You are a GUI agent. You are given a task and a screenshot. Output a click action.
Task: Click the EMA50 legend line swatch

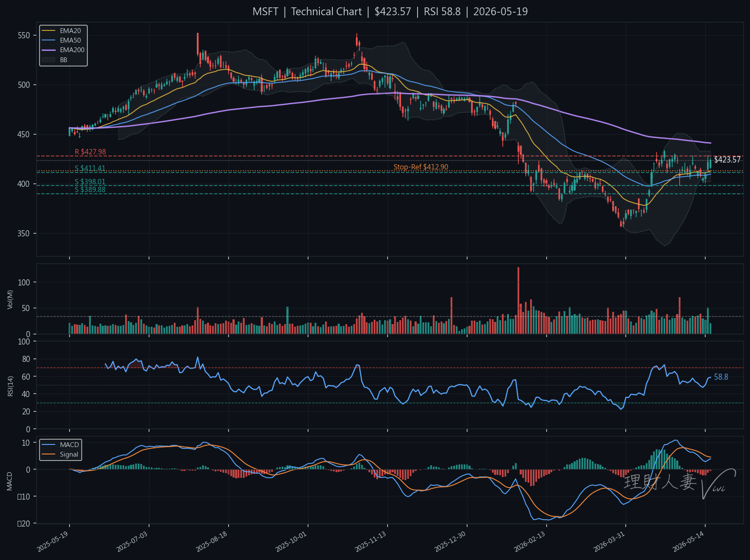[x=49, y=40]
